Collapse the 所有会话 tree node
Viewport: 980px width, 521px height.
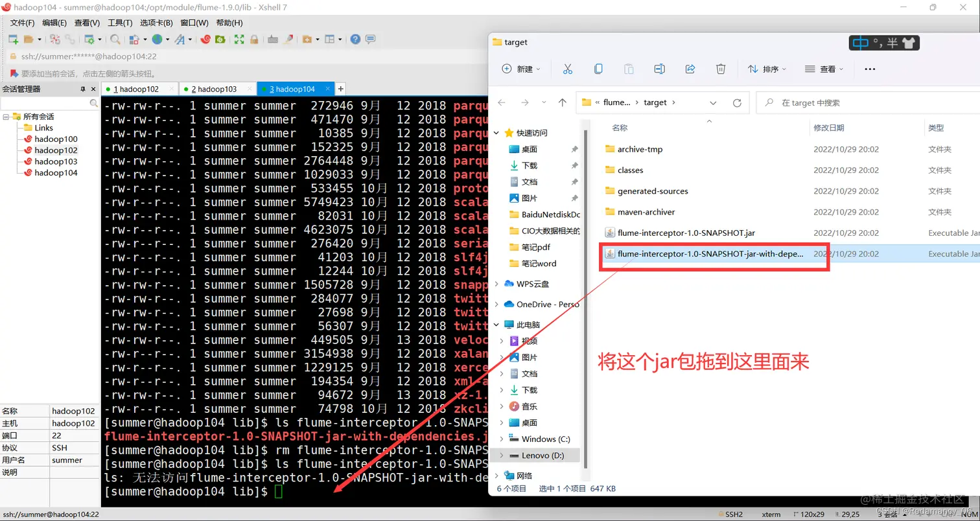[6, 117]
